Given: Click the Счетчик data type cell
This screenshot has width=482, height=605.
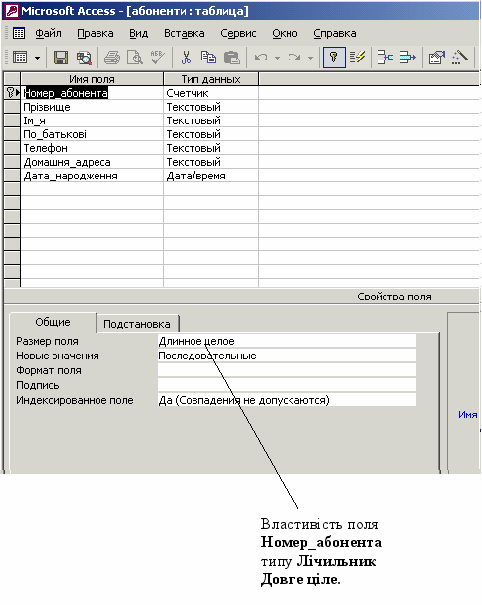Looking at the screenshot, I should tap(211, 93).
